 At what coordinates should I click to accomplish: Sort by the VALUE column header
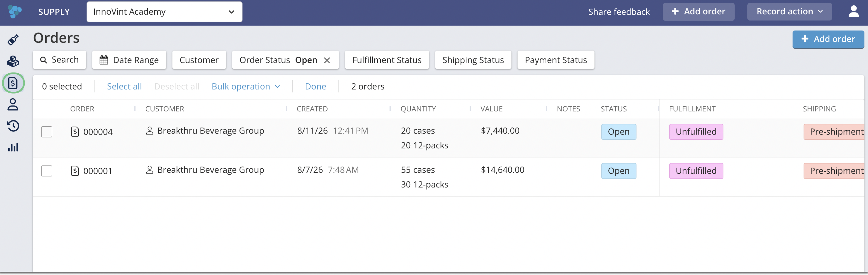[x=492, y=109]
